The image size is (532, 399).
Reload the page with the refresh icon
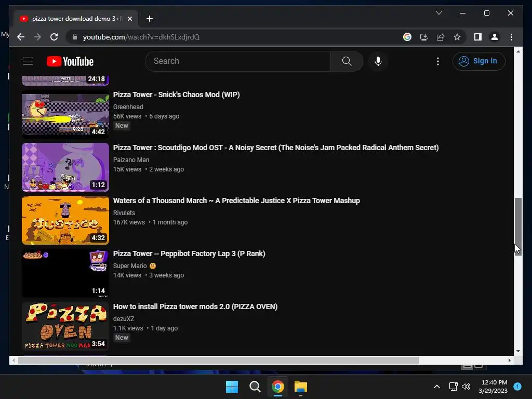(x=54, y=37)
